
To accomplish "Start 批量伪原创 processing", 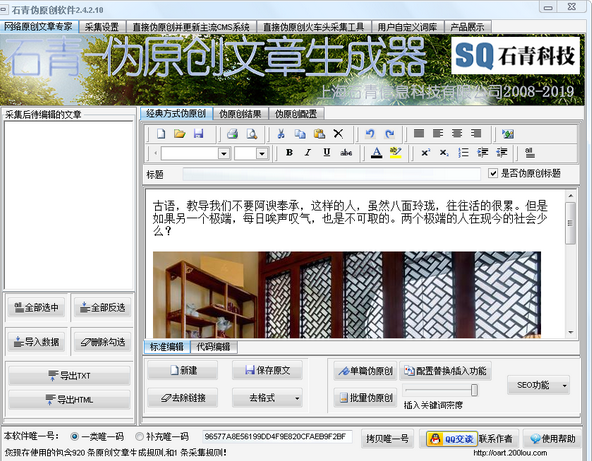I will coord(365,398).
